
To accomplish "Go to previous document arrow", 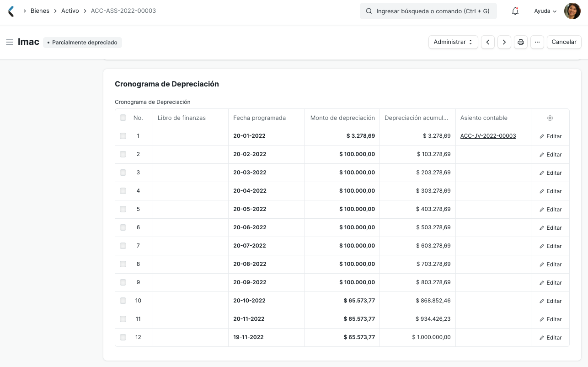I will [x=488, y=42].
